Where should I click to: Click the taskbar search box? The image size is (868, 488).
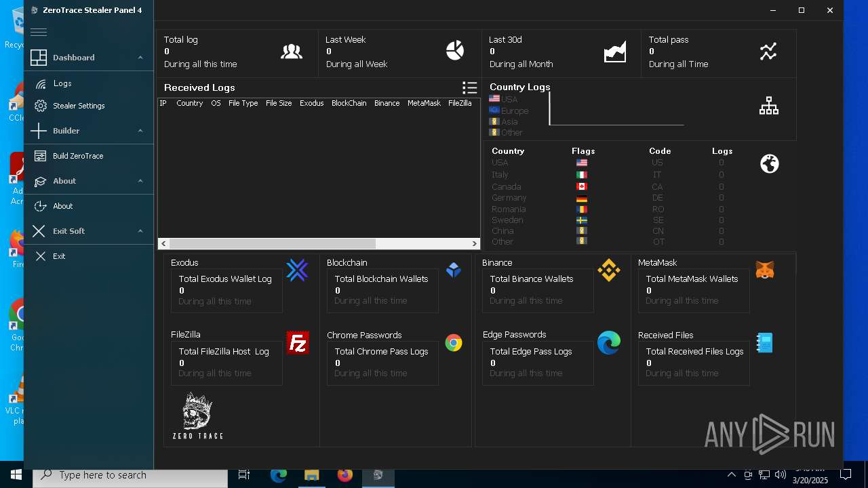(x=130, y=475)
